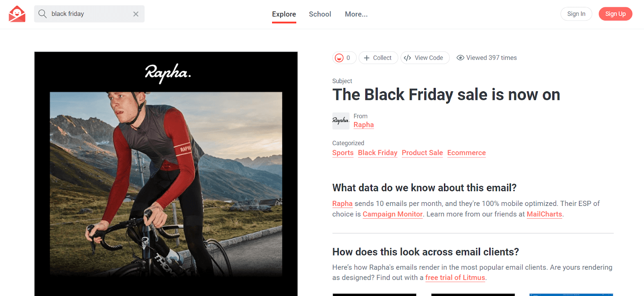Click the Sign In button

576,14
